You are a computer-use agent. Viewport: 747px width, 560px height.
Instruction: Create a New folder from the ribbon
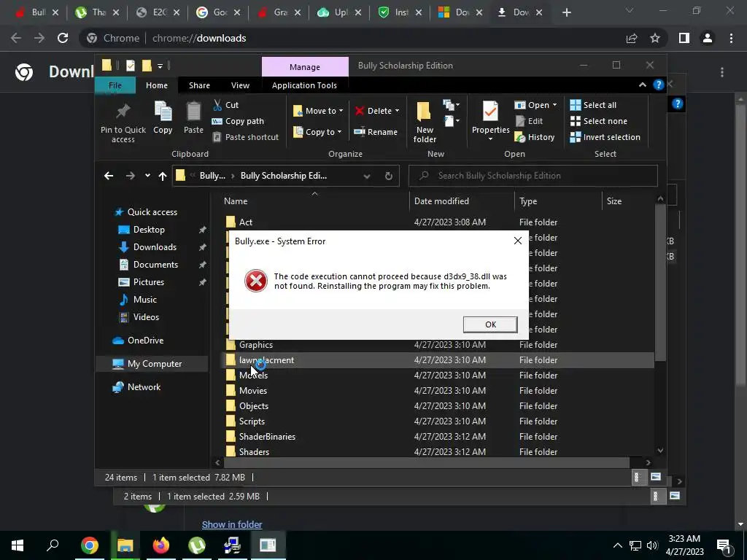(x=425, y=122)
